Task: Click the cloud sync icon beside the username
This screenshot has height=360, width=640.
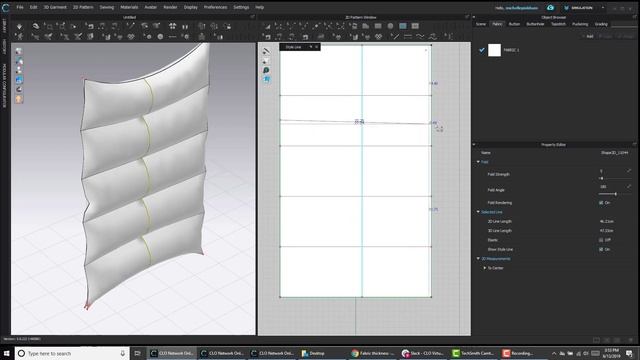Action: coord(550,8)
